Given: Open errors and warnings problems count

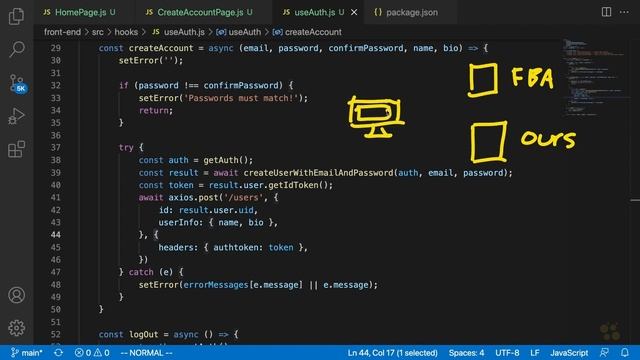Looking at the screenshot, I should point(92,353).
